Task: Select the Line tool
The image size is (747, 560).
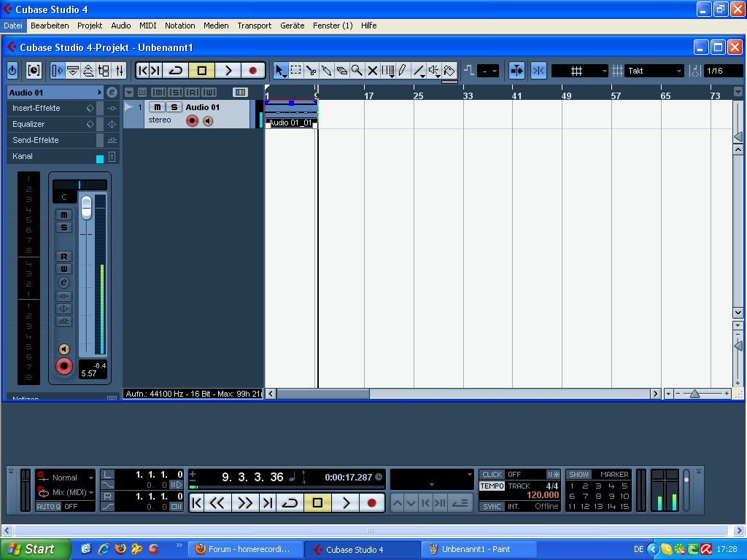Action: (x=418, y=71)
